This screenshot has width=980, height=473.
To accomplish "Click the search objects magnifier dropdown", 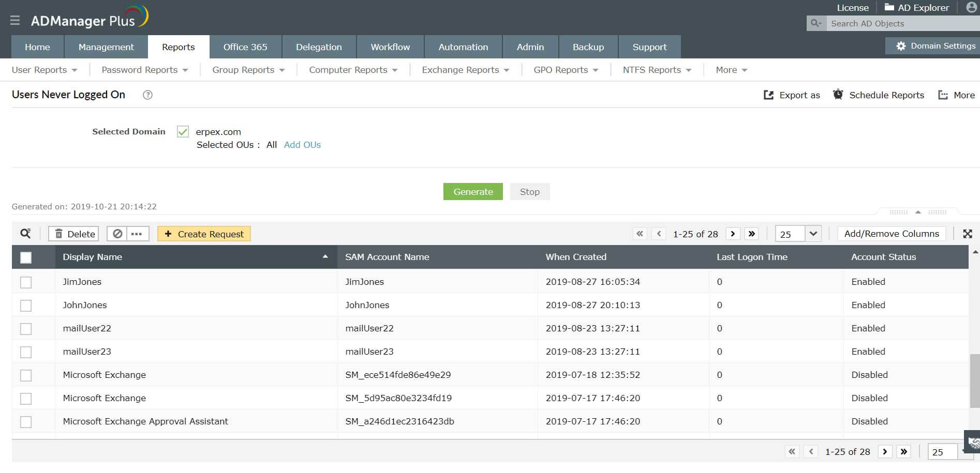I will pyautogui.click(x=816, y=23).
